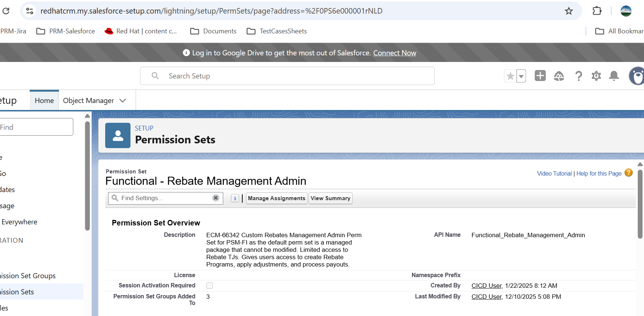The height and width of the screenshot is (316, 644).
Task: Focus the Search Setup field
Action: point(287,76)
